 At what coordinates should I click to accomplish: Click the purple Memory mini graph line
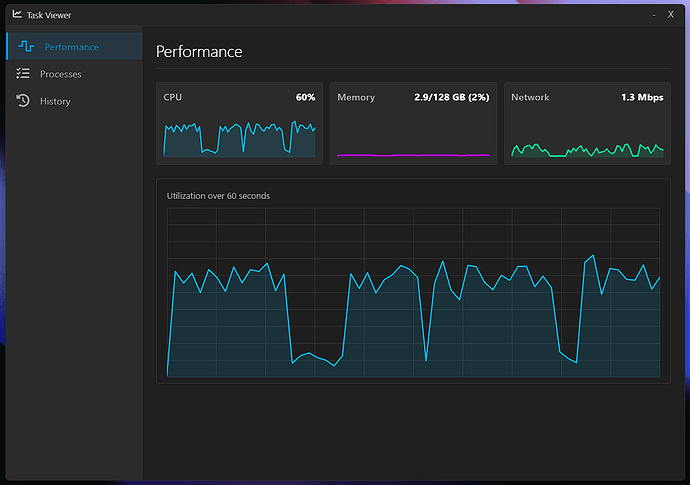click(x=413, y=155)
